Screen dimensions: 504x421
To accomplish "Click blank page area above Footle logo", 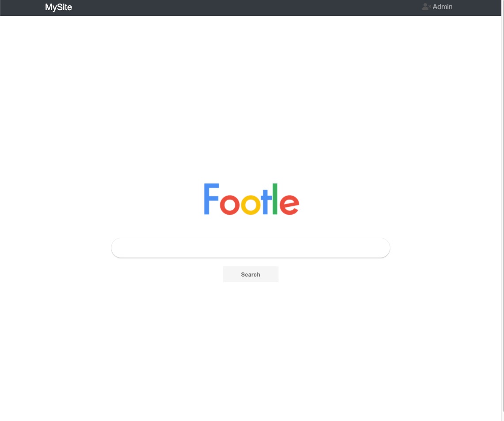I will coord(251,96).
